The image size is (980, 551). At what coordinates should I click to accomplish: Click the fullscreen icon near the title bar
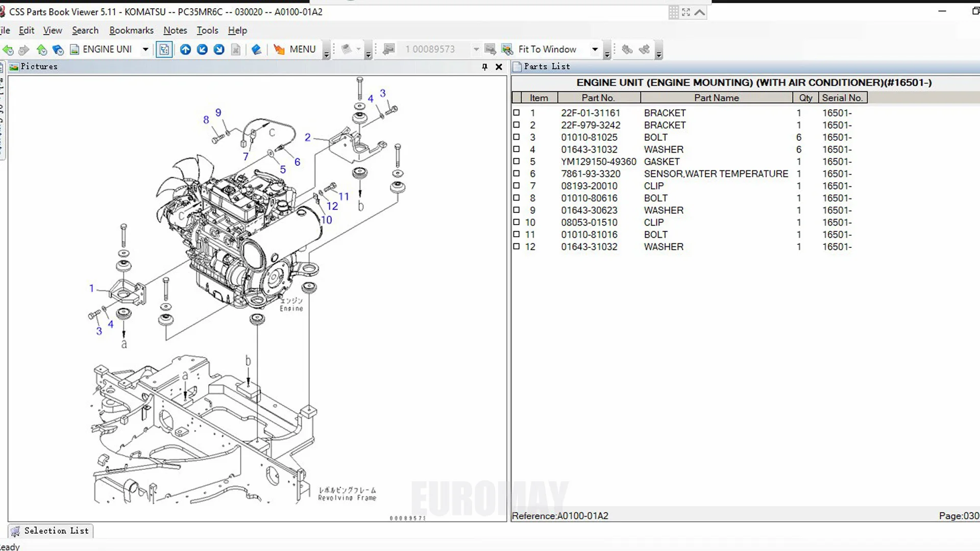coord(686,12)
